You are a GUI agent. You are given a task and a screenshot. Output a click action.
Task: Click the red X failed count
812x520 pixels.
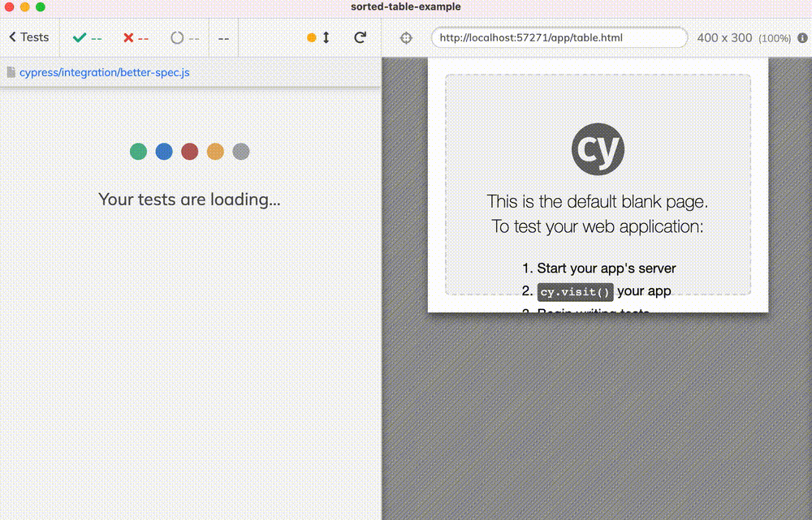[136, 38]
